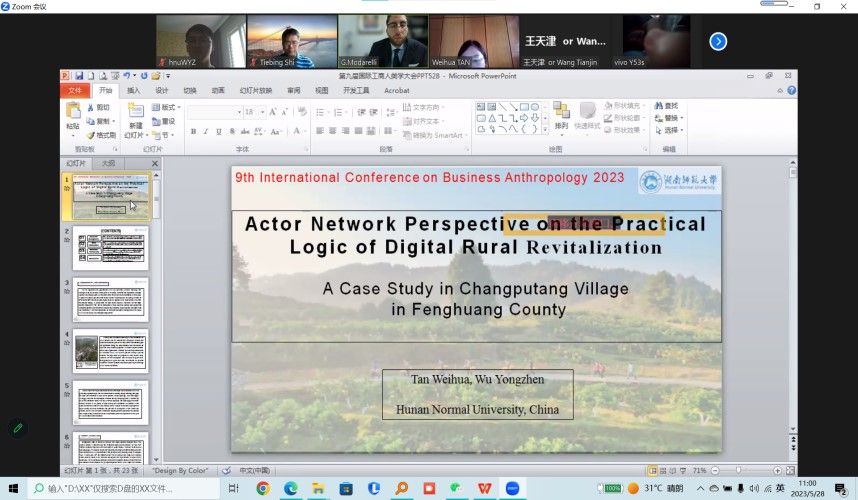Screen dimensions: 858x500
Task: Click the Quick Styles (快速样式) icon
Action: point(588,113)
